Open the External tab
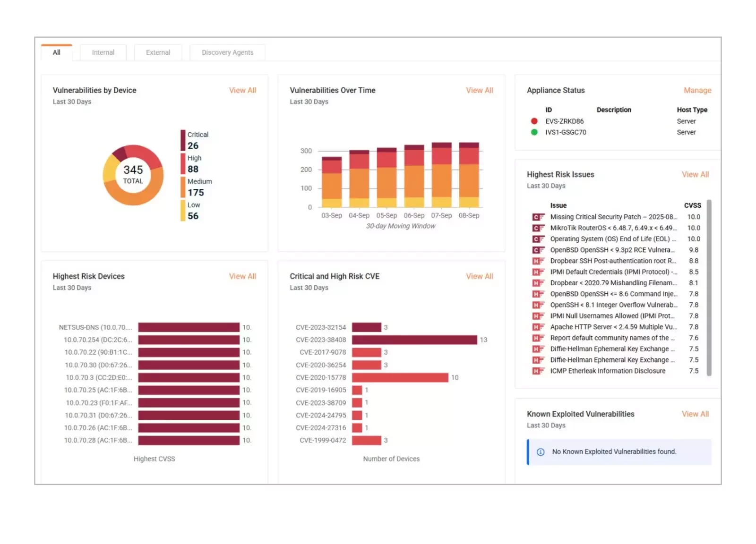 pyautogui.click(x=158, y=52)
